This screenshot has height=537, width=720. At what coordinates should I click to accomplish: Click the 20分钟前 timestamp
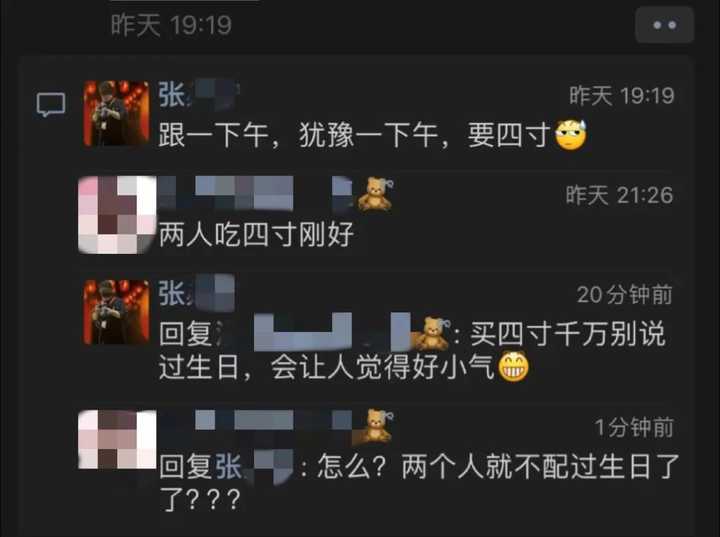pos(624,294)
